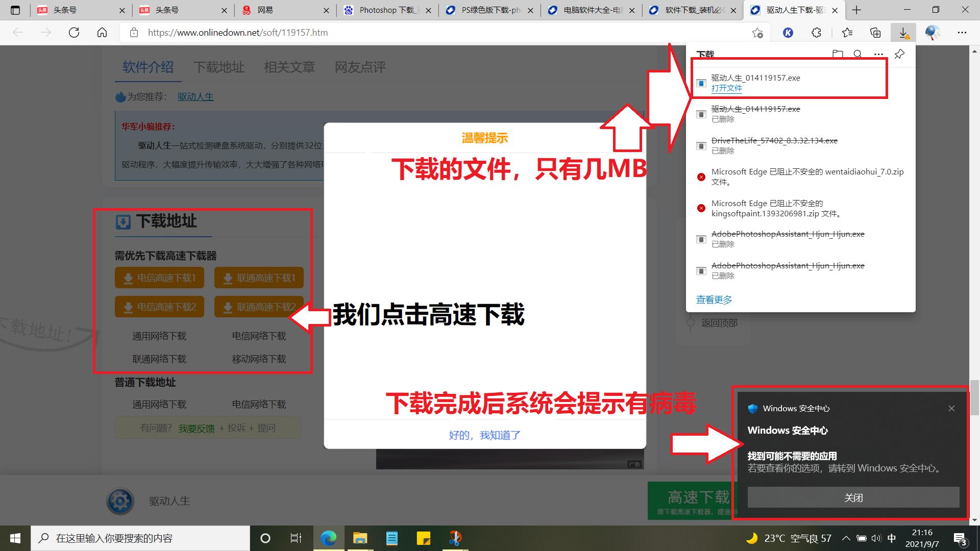Switch to the 网友点评 tab
The image size is (980, 551).
[361, 67]
